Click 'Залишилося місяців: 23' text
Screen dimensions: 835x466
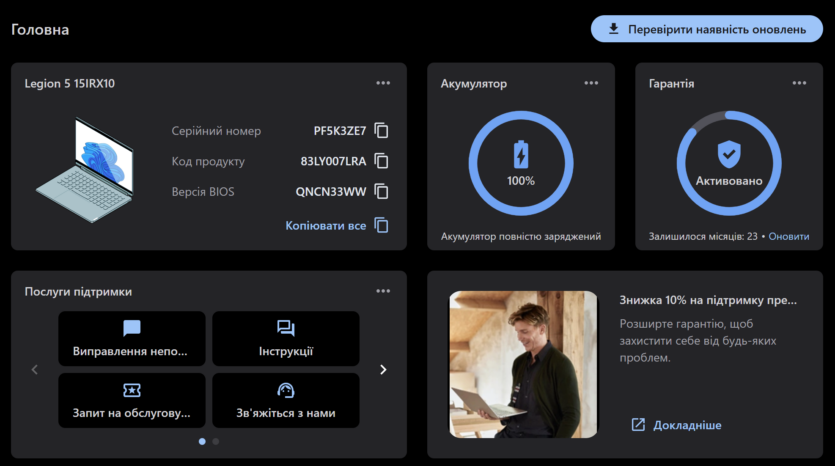coord(703,236)
